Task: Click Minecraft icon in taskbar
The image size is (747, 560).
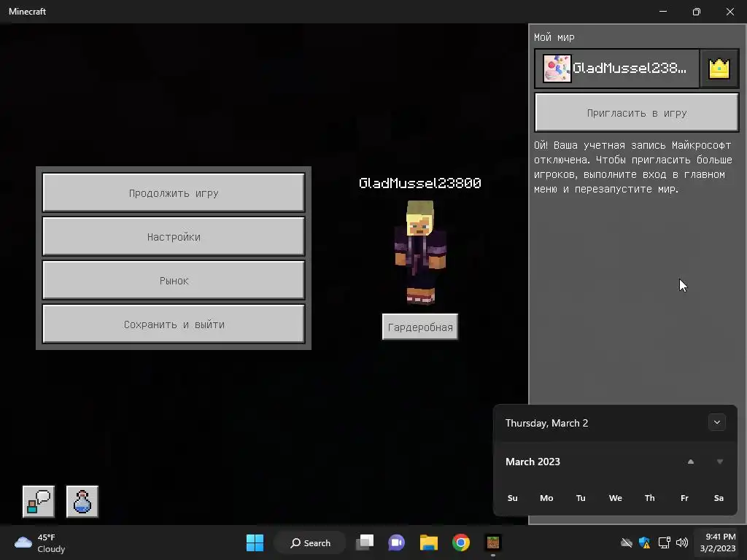Action: 493,542
